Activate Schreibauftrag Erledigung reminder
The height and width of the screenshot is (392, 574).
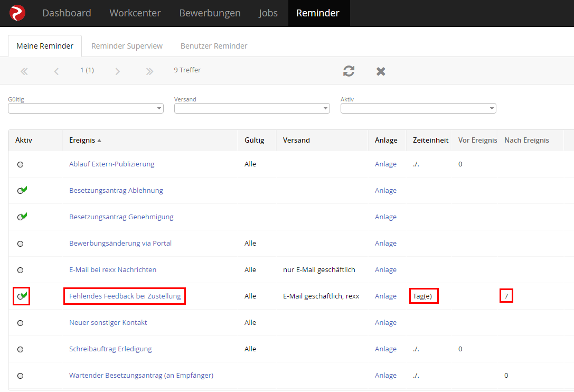click(21, 349)
